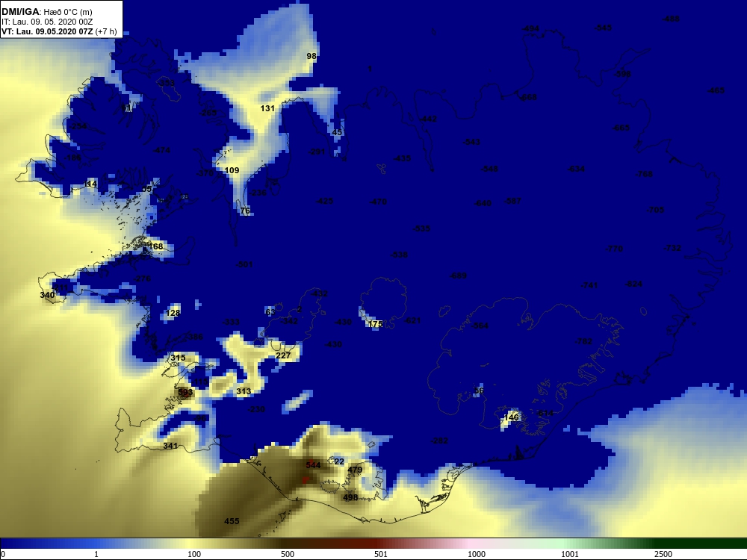747x560 pixels.
Task: Click the map value '-545'
Action: (x=603, y=28)
